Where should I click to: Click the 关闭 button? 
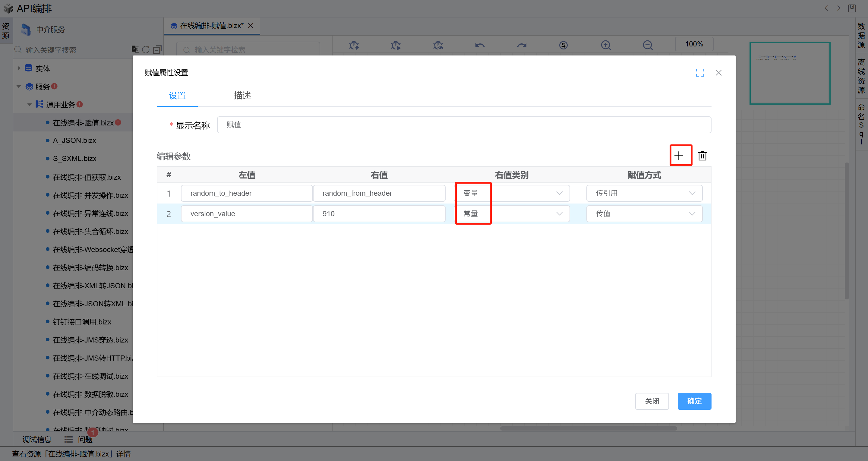(x=652, y=401)
